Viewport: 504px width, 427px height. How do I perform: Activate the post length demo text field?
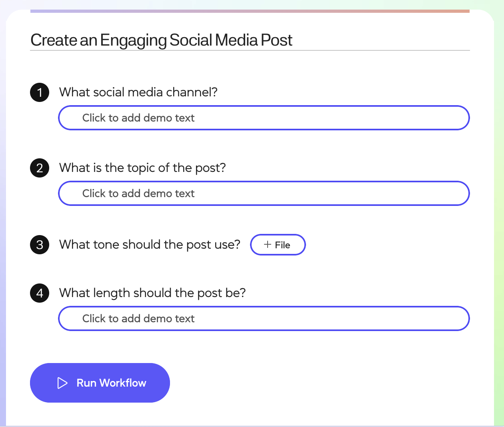pos(264,319)
